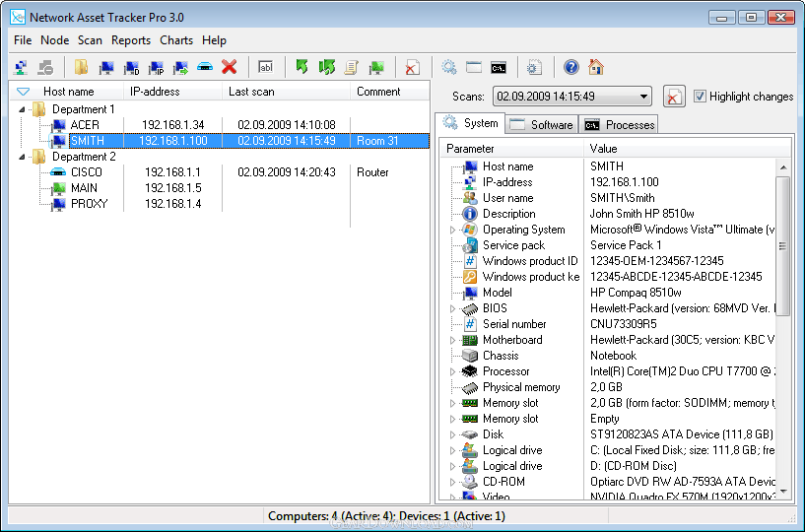
Task: Click the processes console icon in toolbar
Action: [x=498, y=67]
